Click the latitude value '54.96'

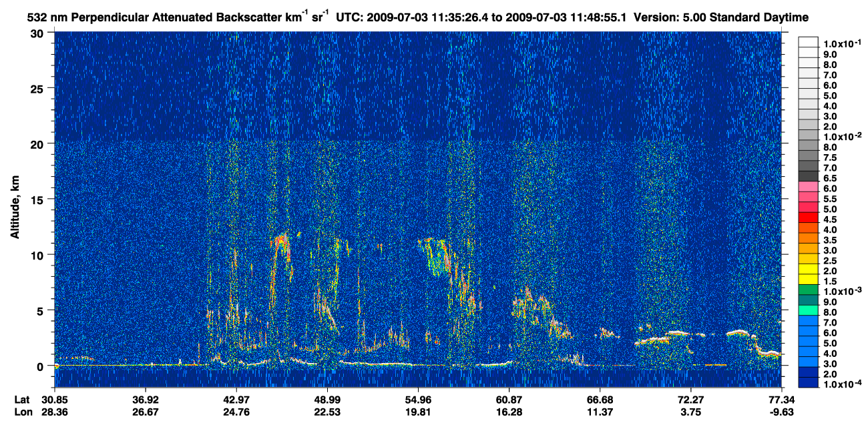(x=418, y=399)
